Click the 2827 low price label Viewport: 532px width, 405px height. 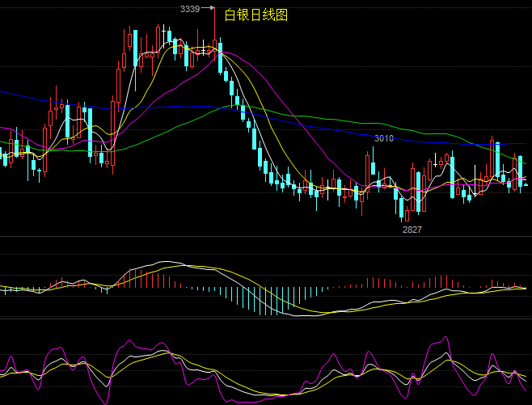coord(412,230)
